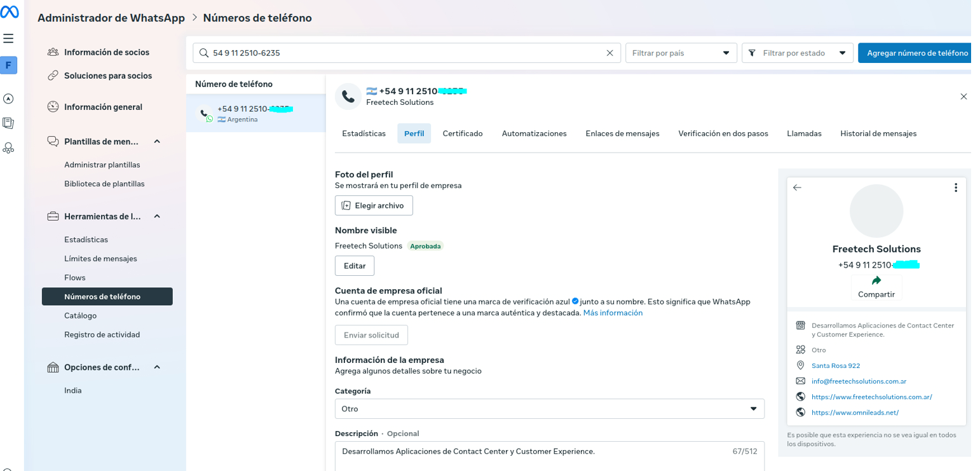Image resolution: width=980 pixels, height=471 pixels.
Task: Click the Meta logo icon
Action: (9, 13)
